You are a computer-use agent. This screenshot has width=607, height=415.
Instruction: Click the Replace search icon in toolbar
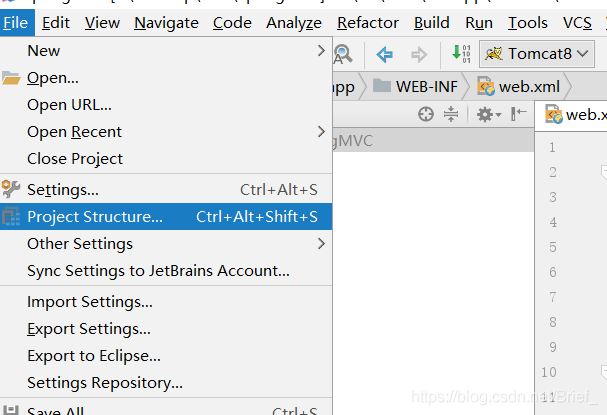tap(343, 54)
